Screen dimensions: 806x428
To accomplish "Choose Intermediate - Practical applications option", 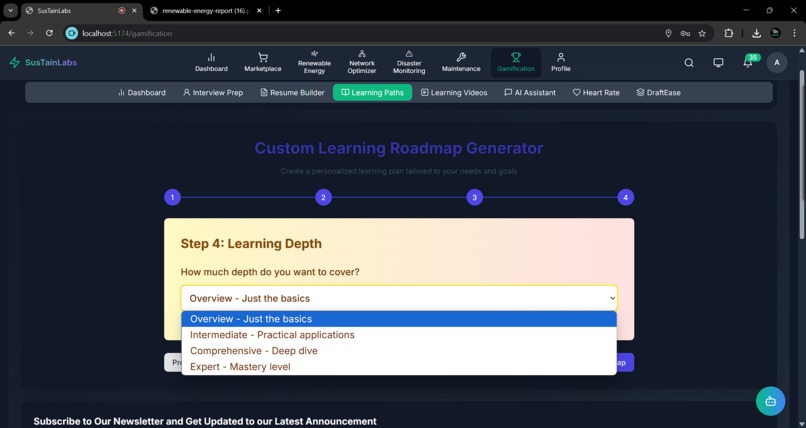I will tap(399, 334).
